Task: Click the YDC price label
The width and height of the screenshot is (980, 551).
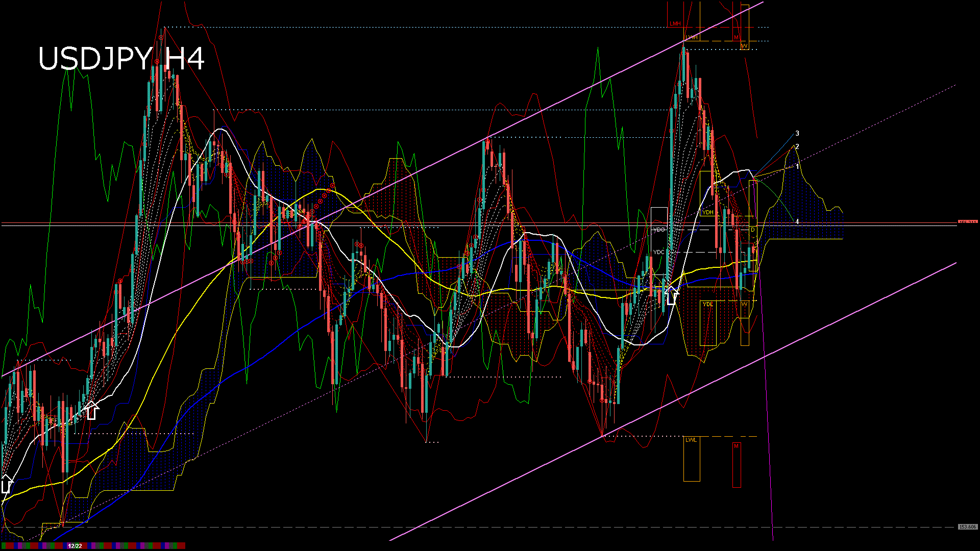Action: click(659, 252)
